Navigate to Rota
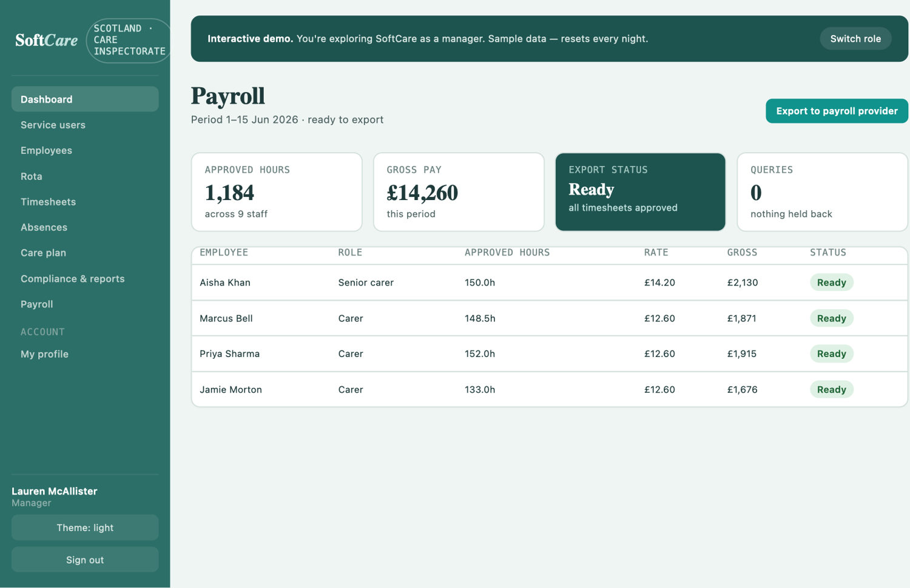This screenshot has height=588, width=910. click(x=85, y=176)
